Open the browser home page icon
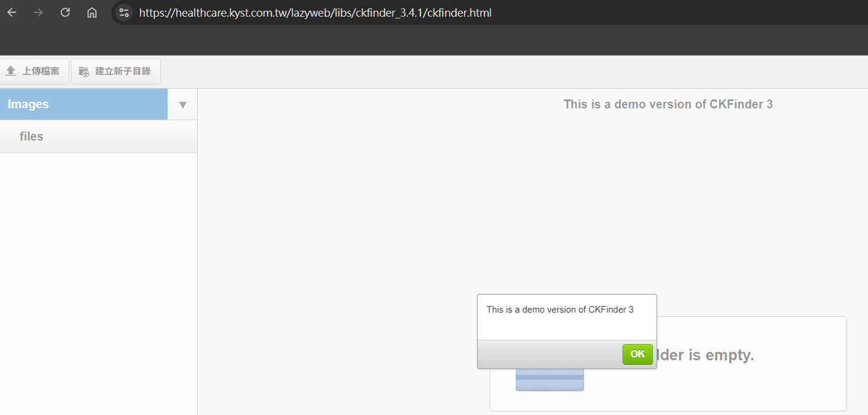This screenshot has width=868, height=415. tap(92, 13)
